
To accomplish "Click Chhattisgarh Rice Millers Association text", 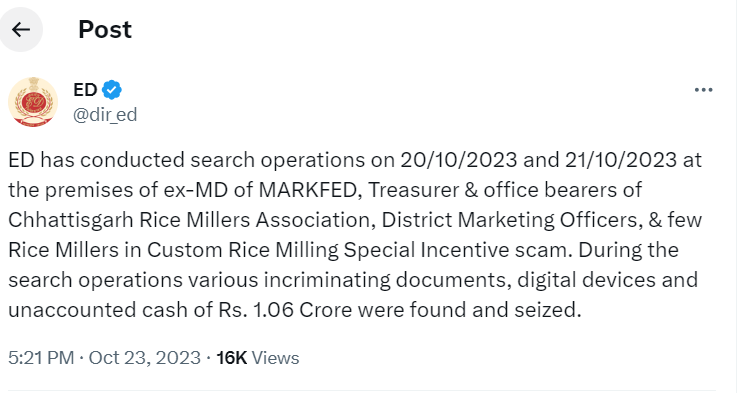I will 189,220.
